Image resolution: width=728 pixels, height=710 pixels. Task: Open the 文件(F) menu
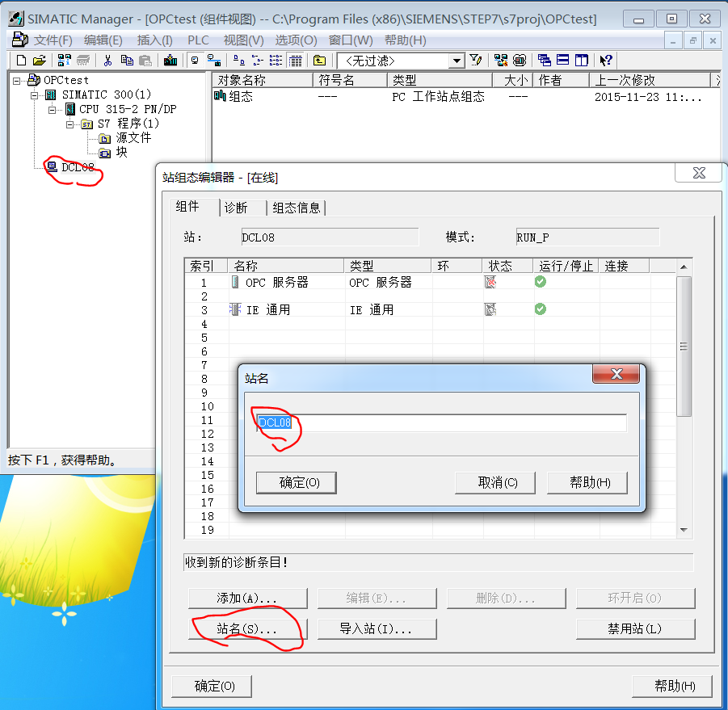point(53,40)
